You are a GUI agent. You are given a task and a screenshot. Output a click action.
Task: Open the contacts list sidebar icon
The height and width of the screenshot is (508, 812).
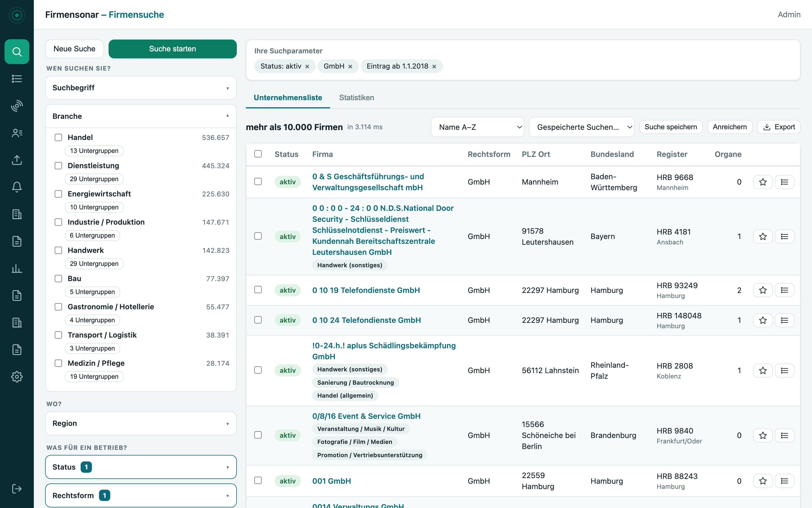17,133
